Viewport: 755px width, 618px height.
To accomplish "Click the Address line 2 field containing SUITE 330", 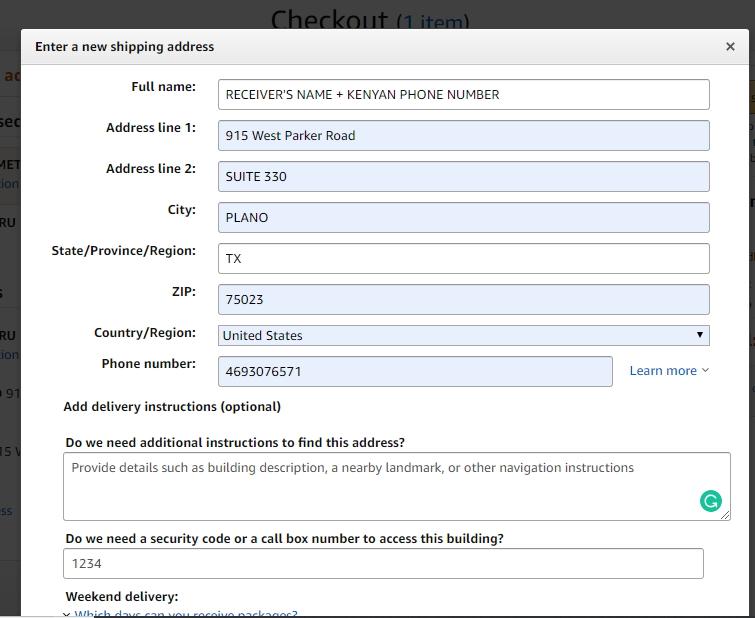I will 463,176.
